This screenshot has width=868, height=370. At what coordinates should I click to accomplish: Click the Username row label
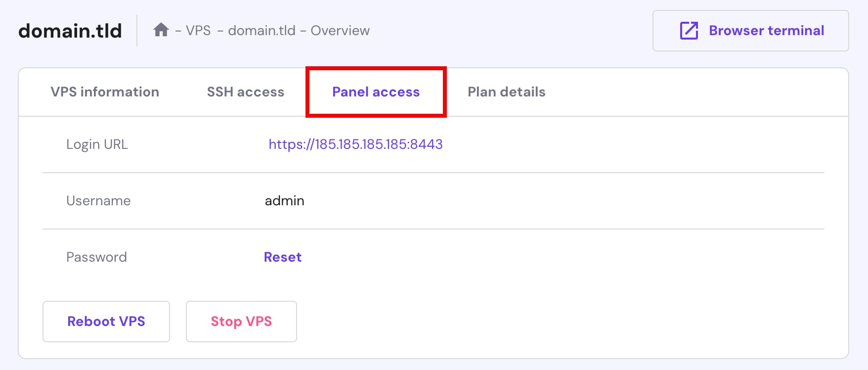pyautogui.click(x=98, y=200)
